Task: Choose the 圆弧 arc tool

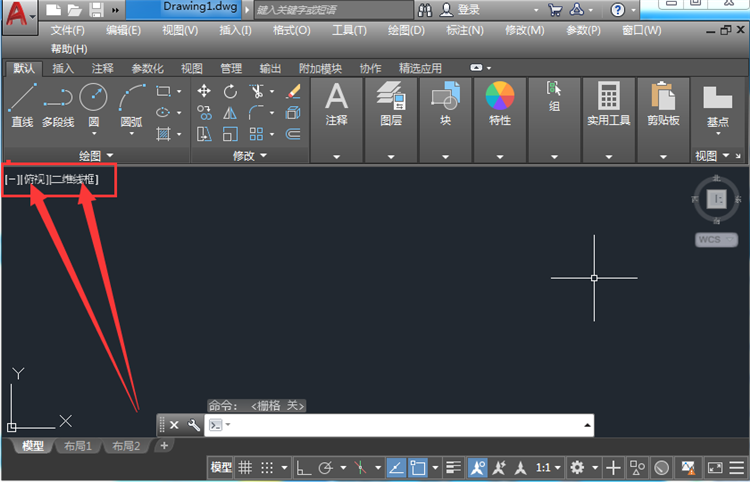Action: [132, 106]
